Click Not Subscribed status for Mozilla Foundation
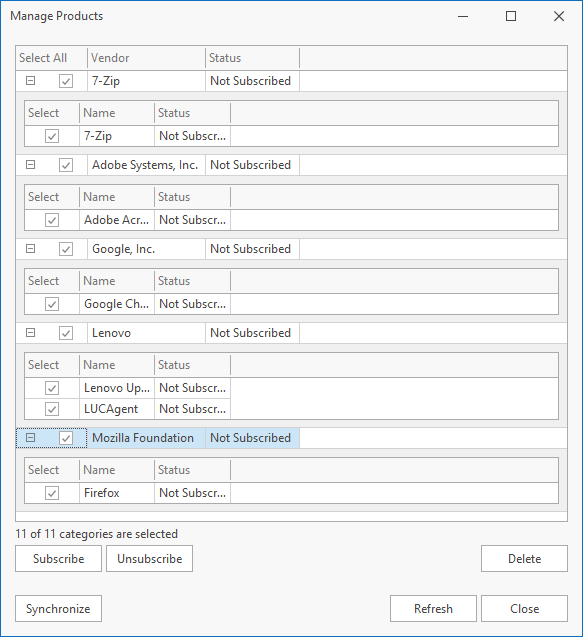 [x=252, y=438]
